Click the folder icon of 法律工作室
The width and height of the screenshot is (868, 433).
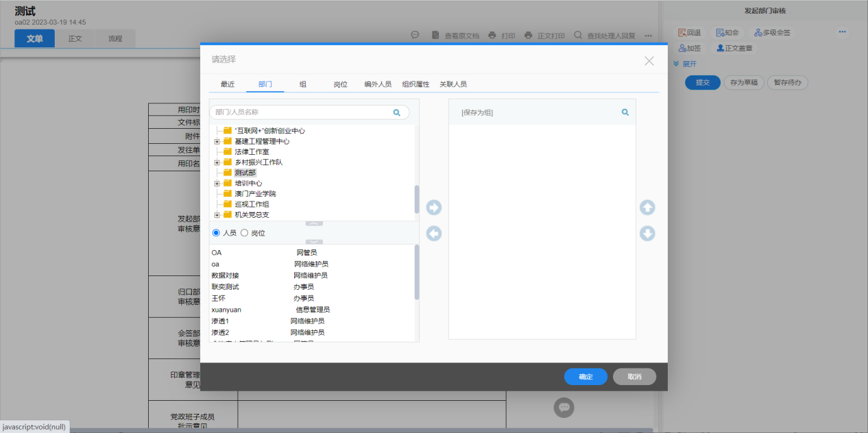tap(228, 151)
